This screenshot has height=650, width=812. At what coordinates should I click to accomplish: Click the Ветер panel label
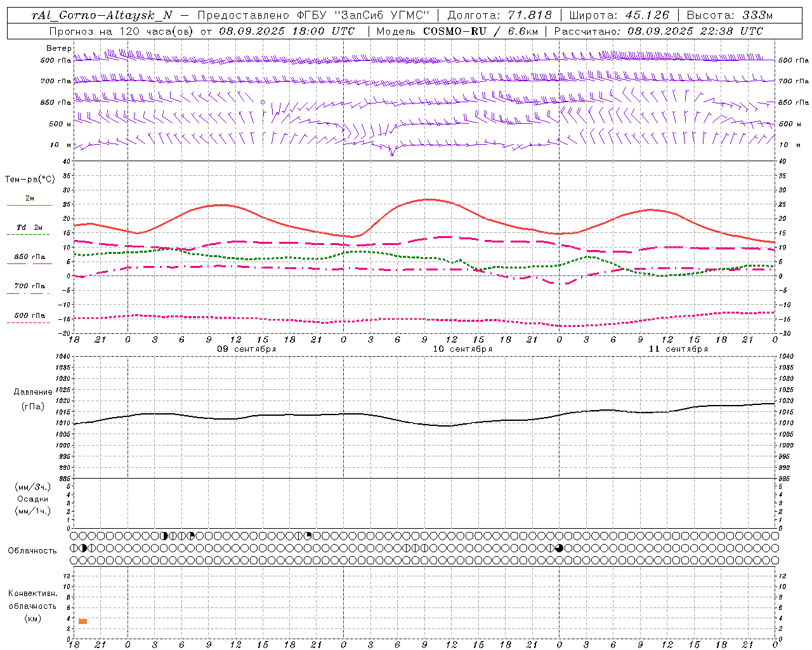pos(58,48)
